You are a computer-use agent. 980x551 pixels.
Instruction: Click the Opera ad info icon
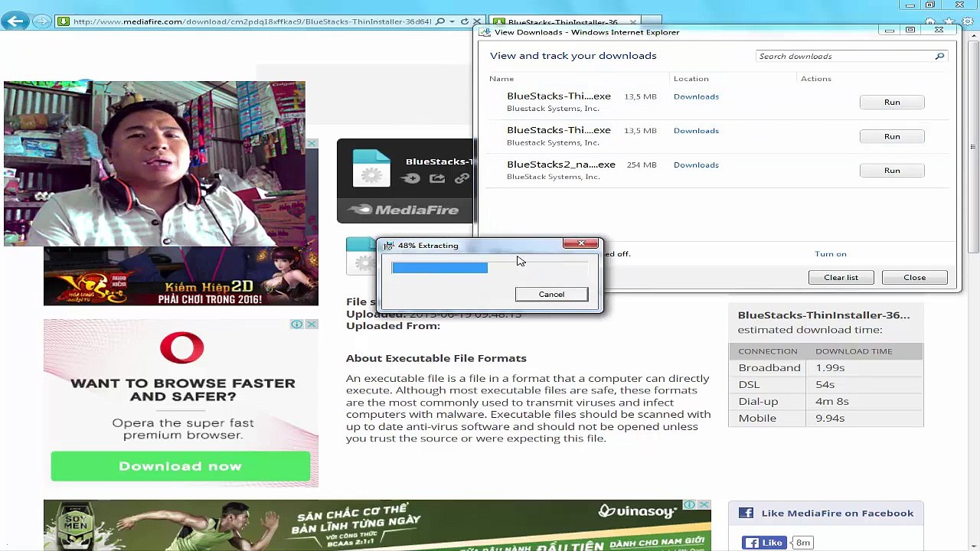(x=296, y=324)
